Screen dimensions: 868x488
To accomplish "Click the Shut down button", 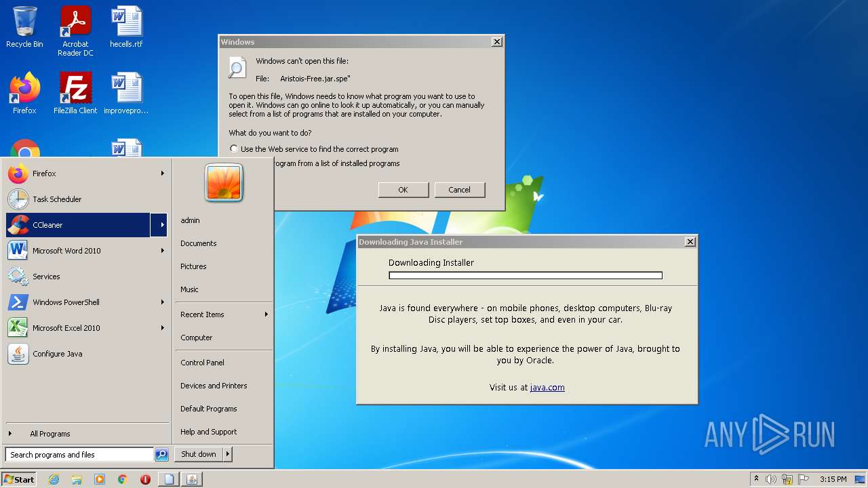I will (x=199, y=454).
